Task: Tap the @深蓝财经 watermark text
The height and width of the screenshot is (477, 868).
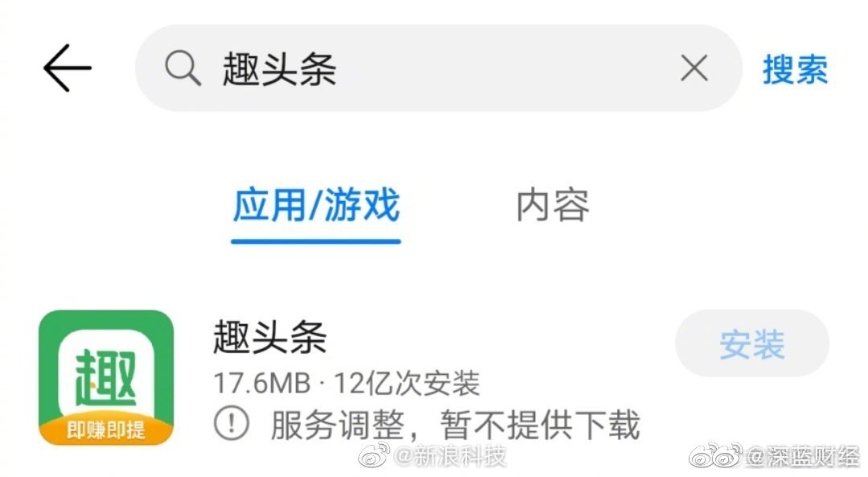Action: [x=802, y=456]
